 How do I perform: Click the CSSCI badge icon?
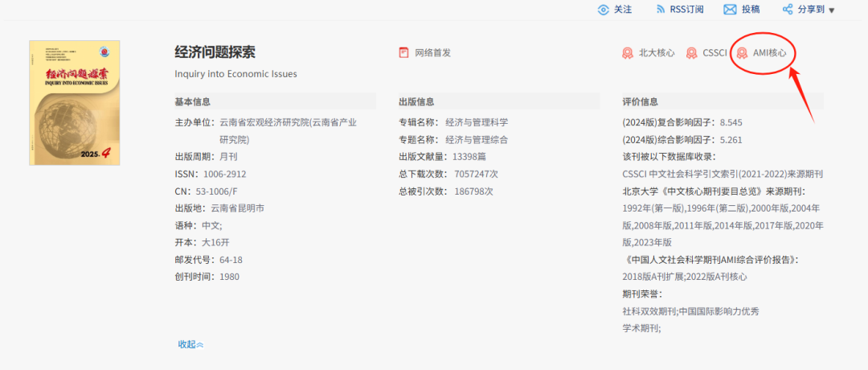click(x=691, y=53)
